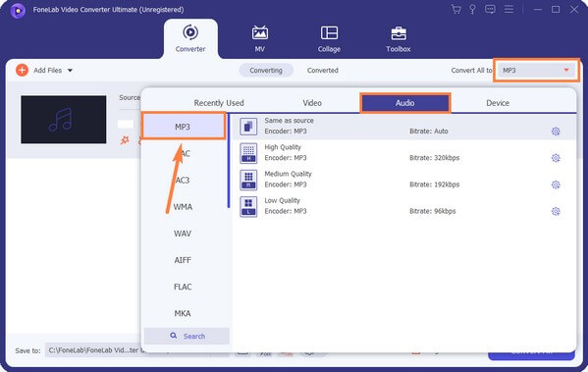
Task: Click the High Quality preset icon
Action: point(248,153)
